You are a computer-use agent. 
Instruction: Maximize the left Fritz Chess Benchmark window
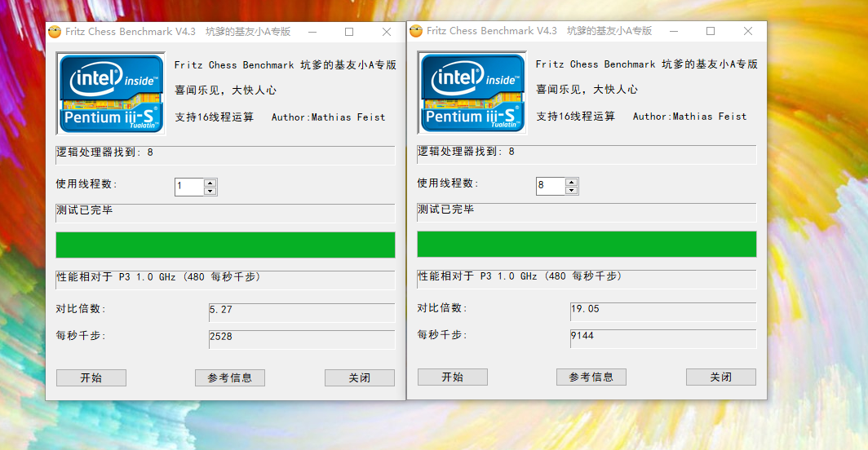(x=349, y=32)
